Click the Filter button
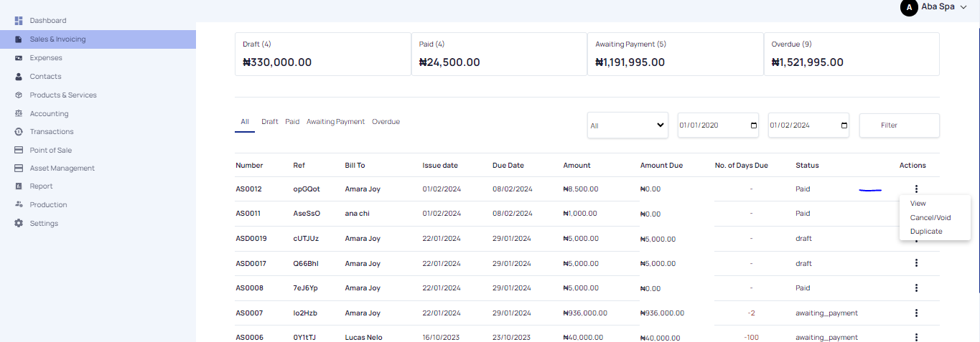The image size is (980, 342). (899, 125)
